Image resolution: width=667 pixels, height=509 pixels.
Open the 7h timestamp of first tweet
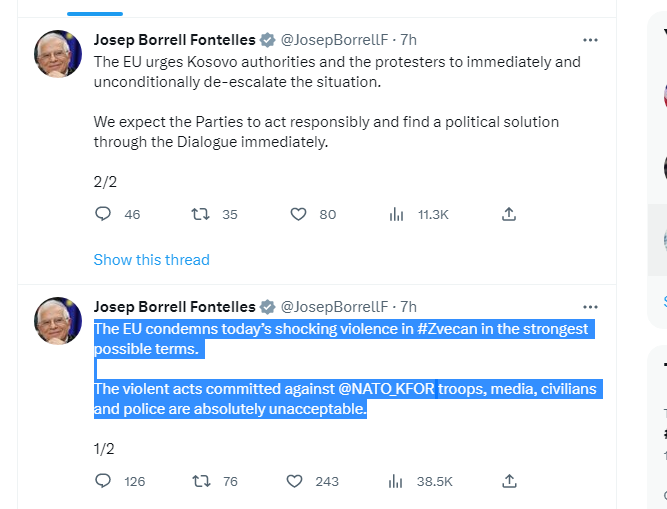pyautogui.click(x=408, y=40)
